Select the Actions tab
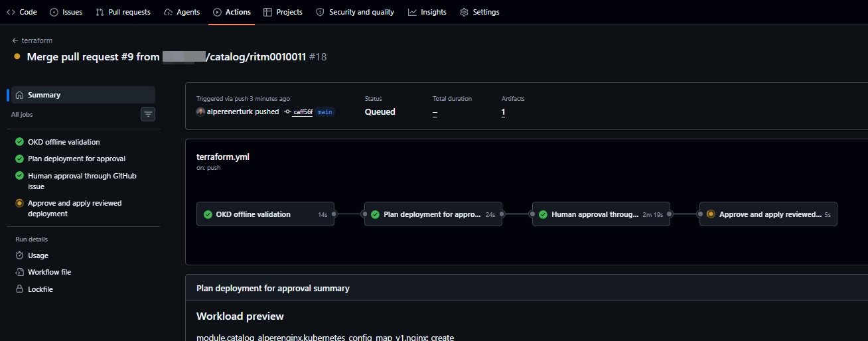The width and height of the screenshot is (868, 341). [232, 12]
